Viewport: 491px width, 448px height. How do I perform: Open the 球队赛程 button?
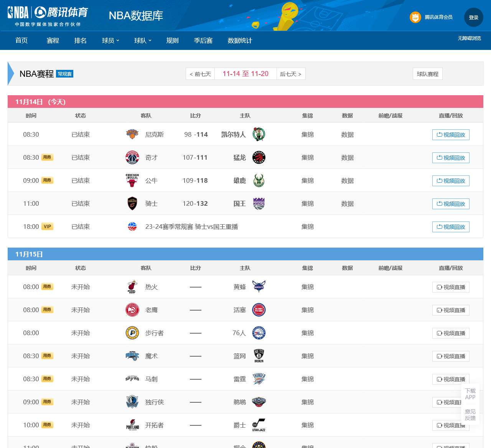(428, 74)
